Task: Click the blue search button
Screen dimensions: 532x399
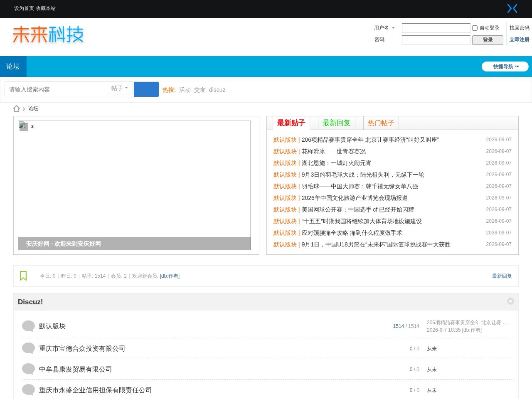Action: click(146, 89)
